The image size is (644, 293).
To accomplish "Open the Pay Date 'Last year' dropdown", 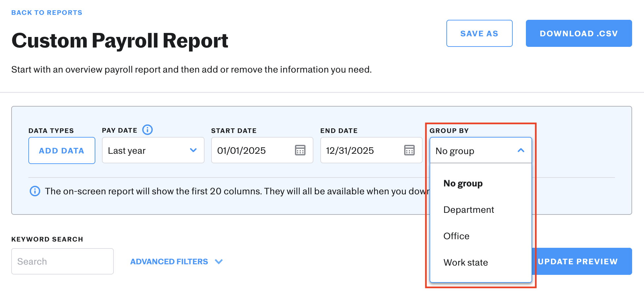I will tap(153, 150).
